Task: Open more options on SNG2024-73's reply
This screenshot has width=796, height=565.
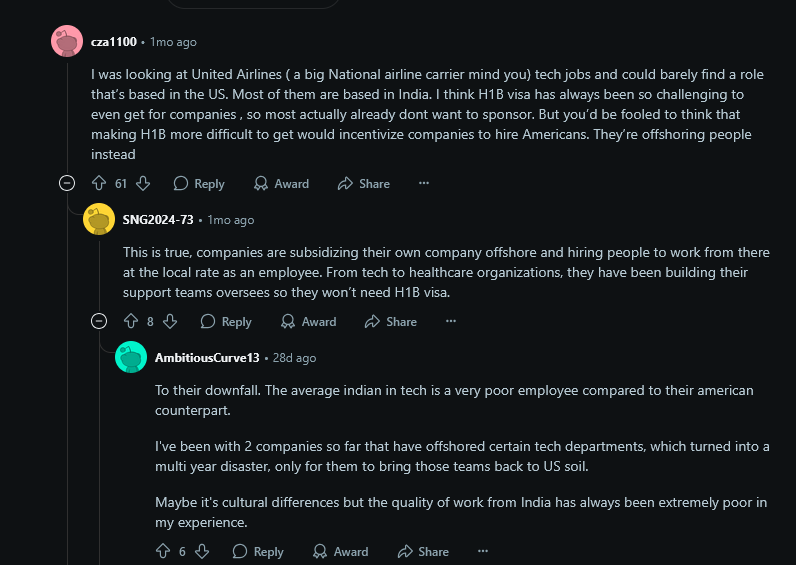Action: point(451,321)
